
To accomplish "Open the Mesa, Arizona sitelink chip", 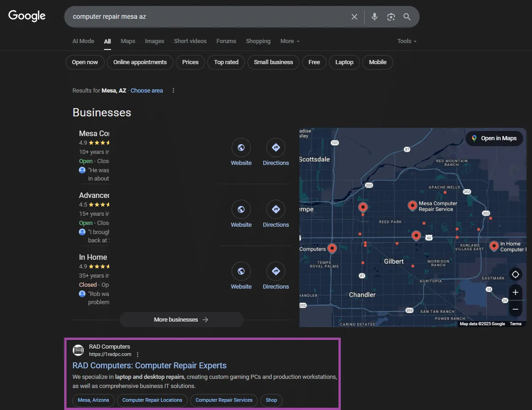I will click(x=93, y=400).
